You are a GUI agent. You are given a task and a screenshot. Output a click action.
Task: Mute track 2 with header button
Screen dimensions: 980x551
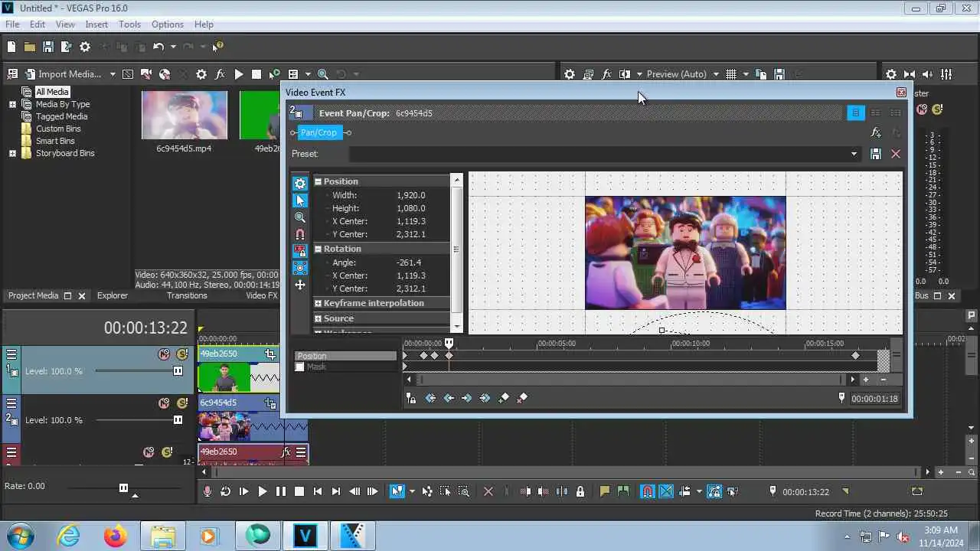pyautogui.click(x=164, y=403)
